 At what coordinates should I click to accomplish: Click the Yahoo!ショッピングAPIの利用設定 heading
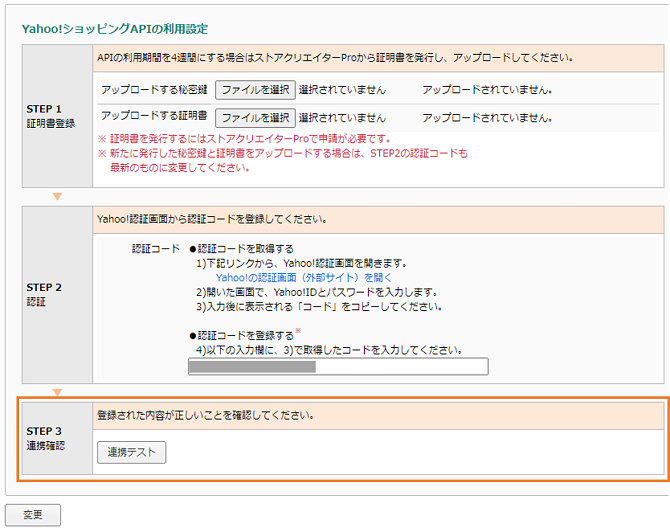tap(115, 29)
